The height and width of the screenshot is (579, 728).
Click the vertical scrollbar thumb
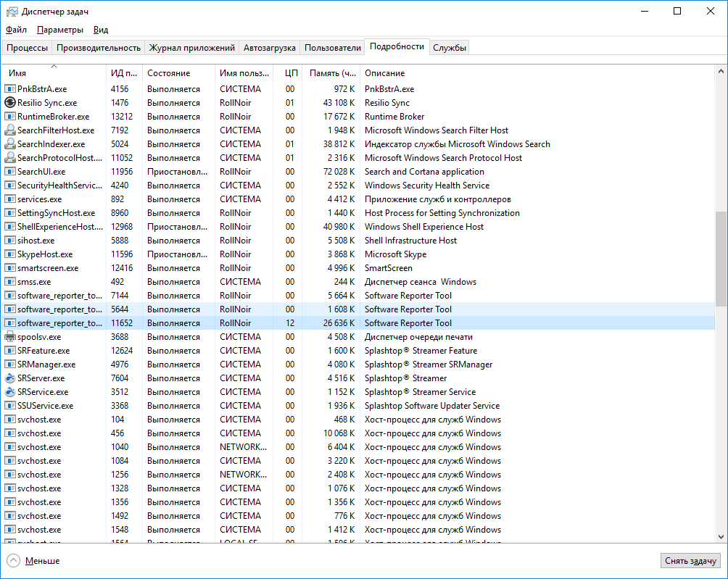(x=721, y=259)
